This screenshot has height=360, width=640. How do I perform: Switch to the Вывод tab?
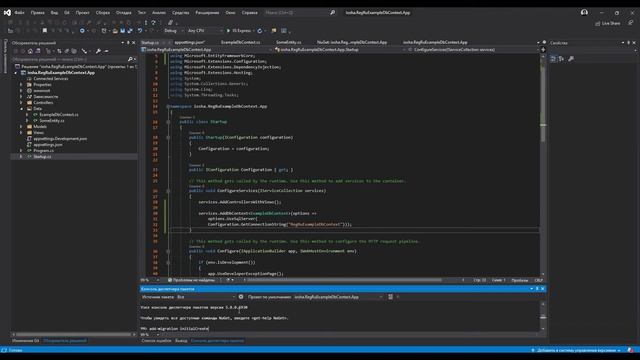pyautogui.click(x=181, y=340)
